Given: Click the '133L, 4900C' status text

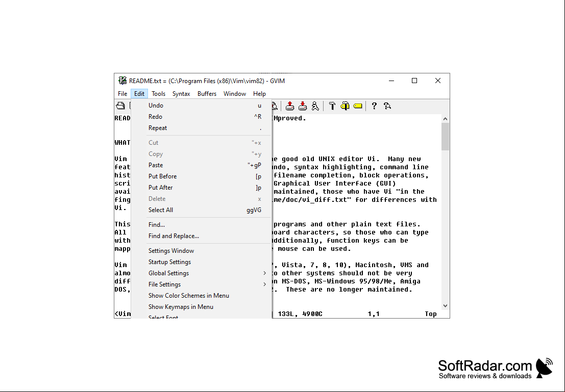Looking at the screenshot, I should pos(300,314).
